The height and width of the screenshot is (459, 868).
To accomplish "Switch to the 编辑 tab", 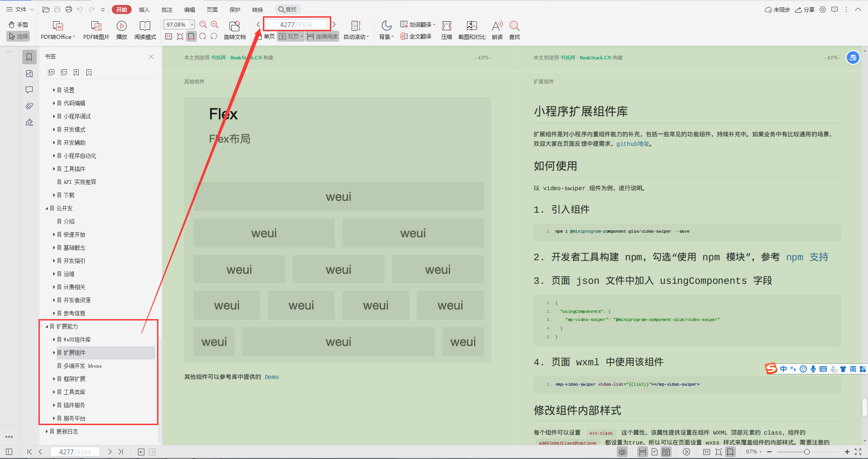I will pyautogui.click(x=190, y=10).
